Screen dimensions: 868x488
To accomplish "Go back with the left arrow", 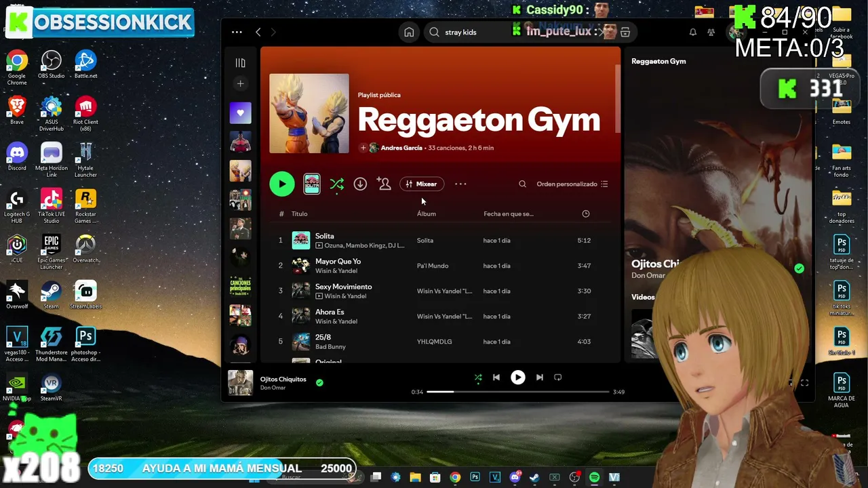I will click(x=258, y=32).
